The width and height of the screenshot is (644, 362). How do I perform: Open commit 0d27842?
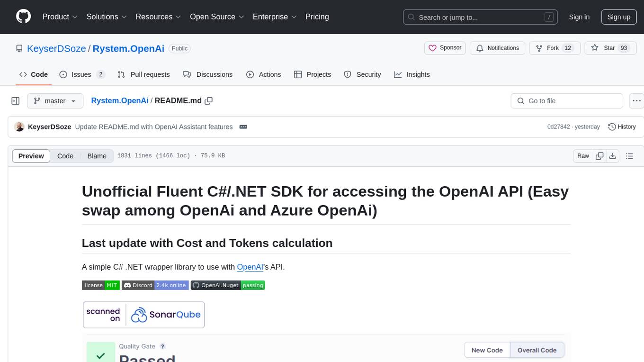click(559, 127)
